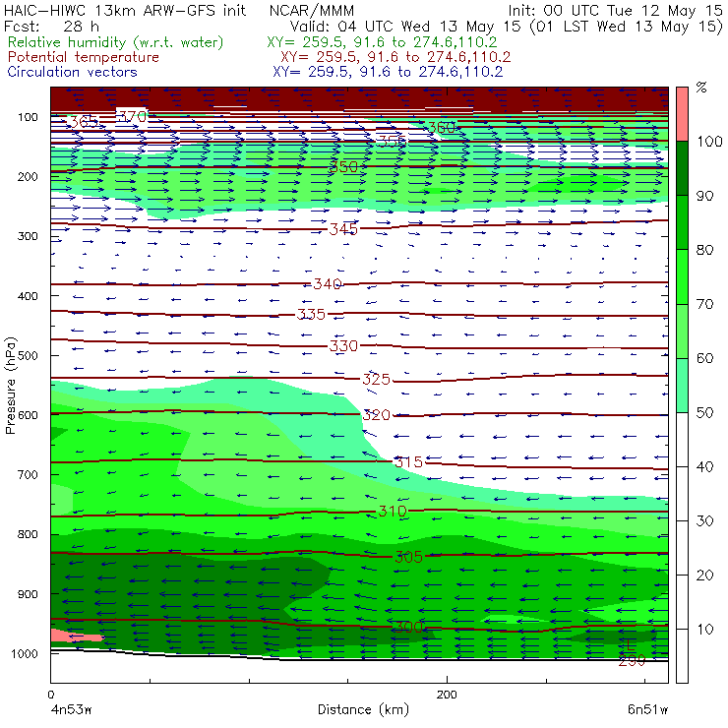Click the 500 hPa pressure axis label
Screen dimensions: 728x728
[28, 356]
